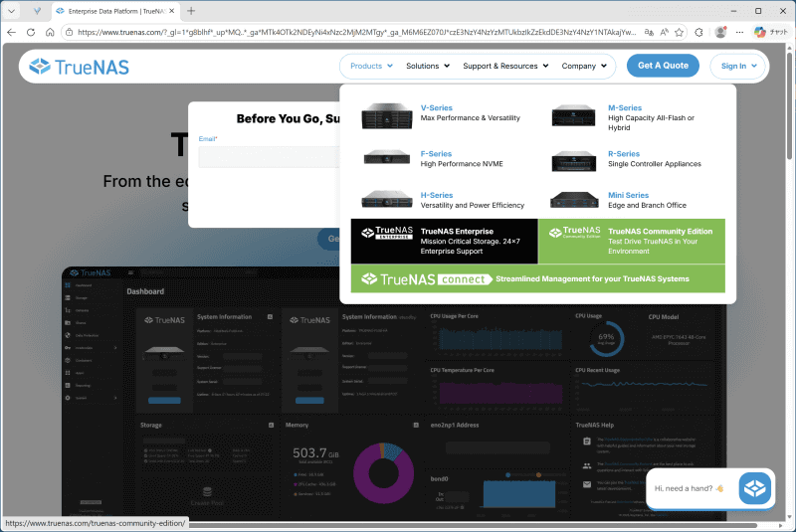Expand the Products menu
796x532 pixels.
[x=371, y=66]
